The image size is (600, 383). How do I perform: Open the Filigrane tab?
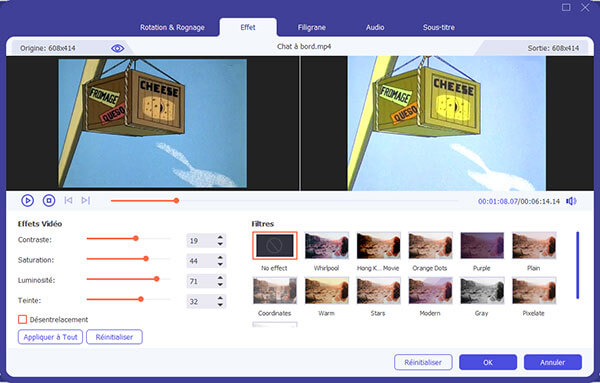point(311,28)
